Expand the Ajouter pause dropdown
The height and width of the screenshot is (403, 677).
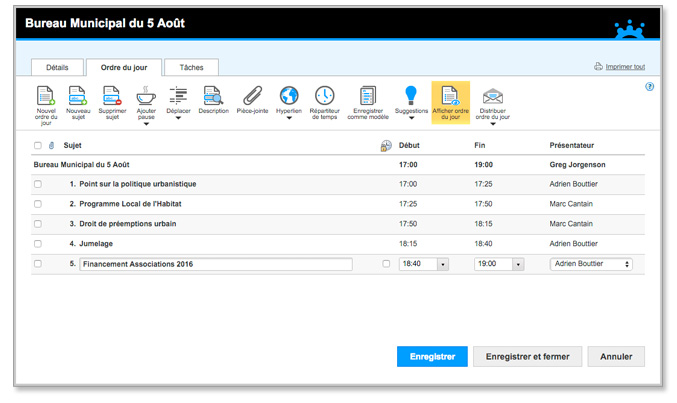[146, 121]
